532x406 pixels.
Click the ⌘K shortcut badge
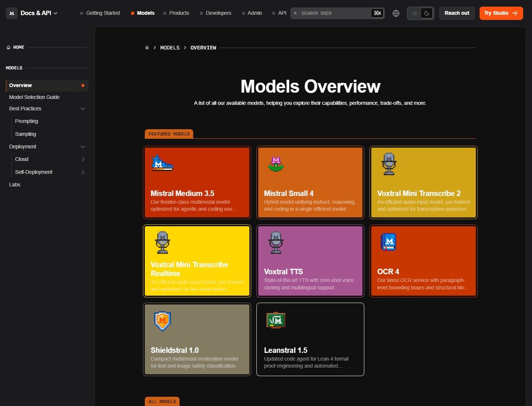[377, 13]
